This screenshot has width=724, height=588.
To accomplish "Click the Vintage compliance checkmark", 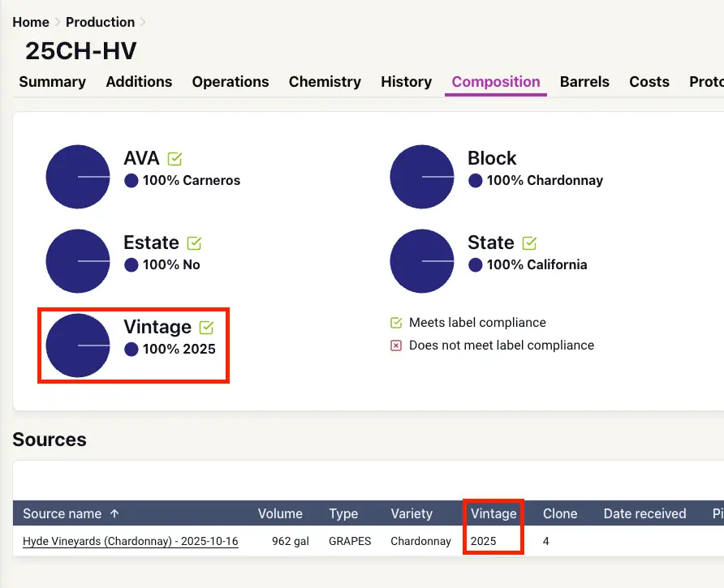I will pyautogui.click(x=206, y=328).
